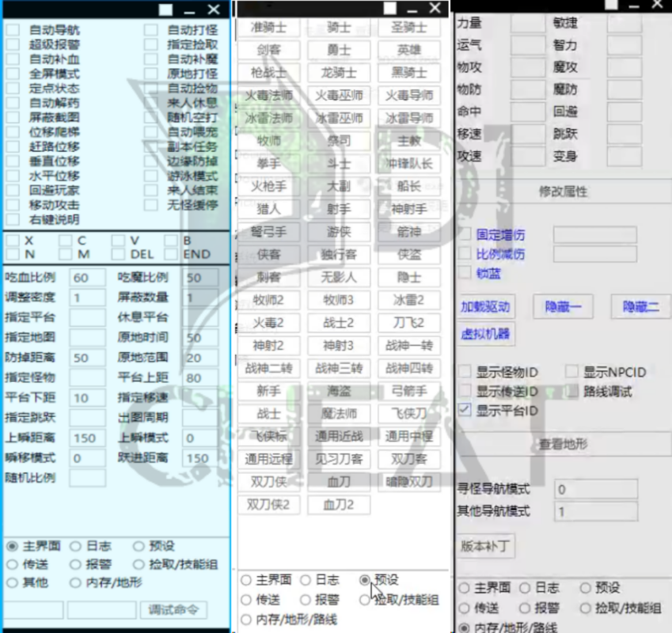Viewport: 672px width, 633px height.
Task: Select 主界面 radio in middle window
Action: pyautogui.click(x=246, y=580)
